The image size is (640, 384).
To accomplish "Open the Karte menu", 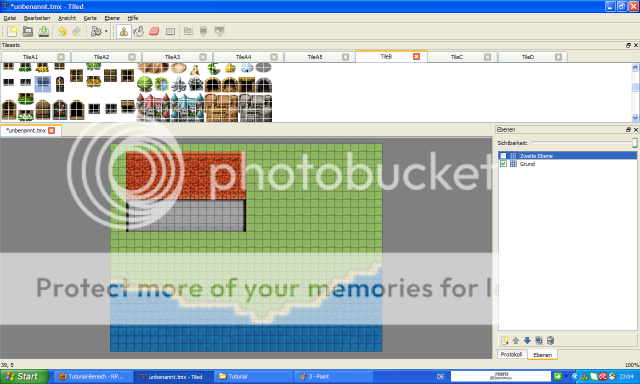I will coord(90,18).
